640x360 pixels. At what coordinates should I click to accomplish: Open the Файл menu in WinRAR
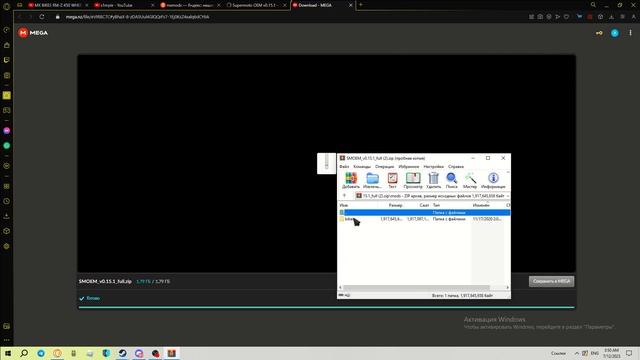(x=344, y=167)
